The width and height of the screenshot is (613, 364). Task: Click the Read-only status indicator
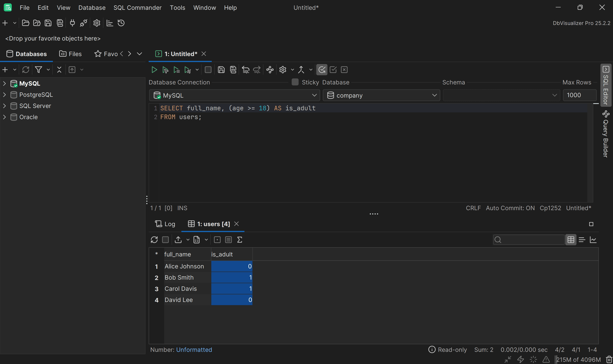(448, 349)
